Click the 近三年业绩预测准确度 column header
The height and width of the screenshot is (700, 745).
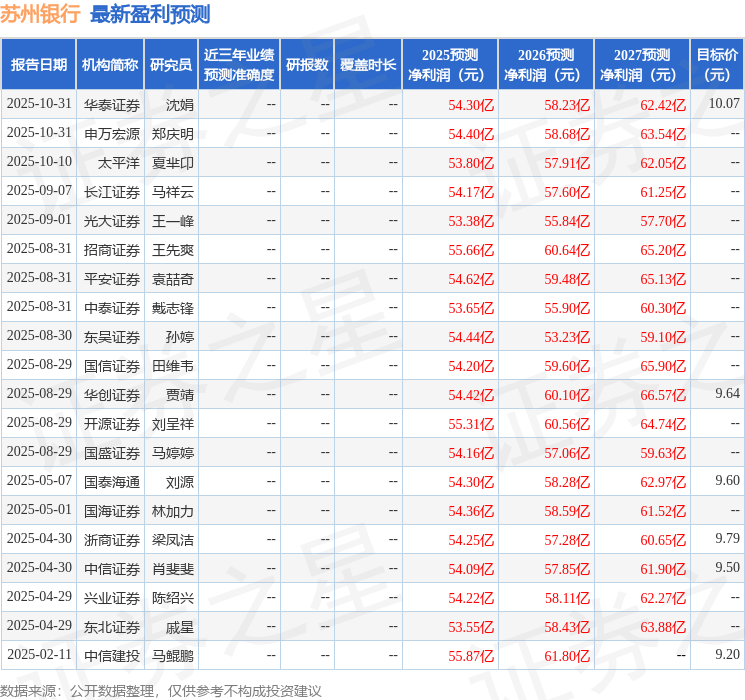click(238, 65)
